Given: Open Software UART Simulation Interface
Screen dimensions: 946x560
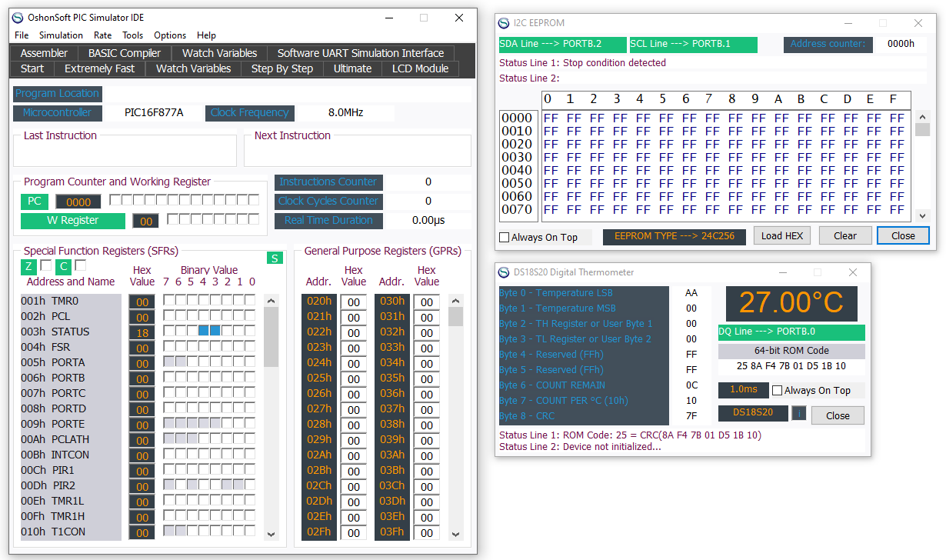Looking at the screenshot, I should tap(361, 53).
